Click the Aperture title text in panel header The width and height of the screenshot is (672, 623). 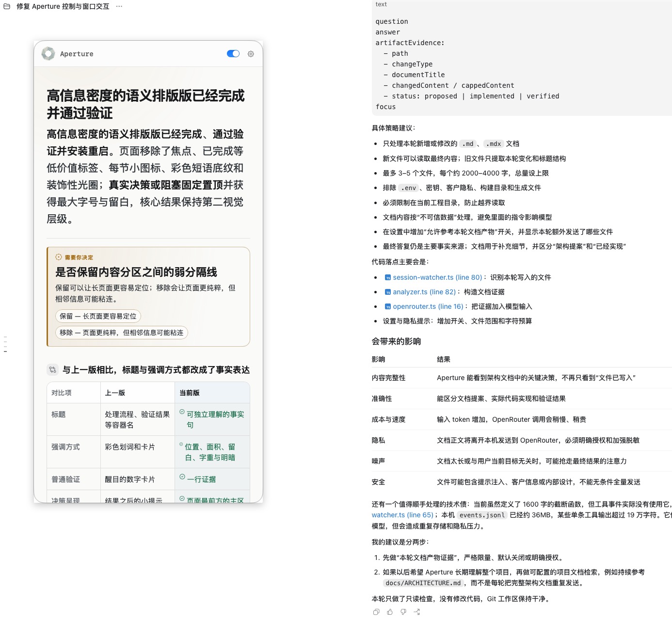pos(77,54)
